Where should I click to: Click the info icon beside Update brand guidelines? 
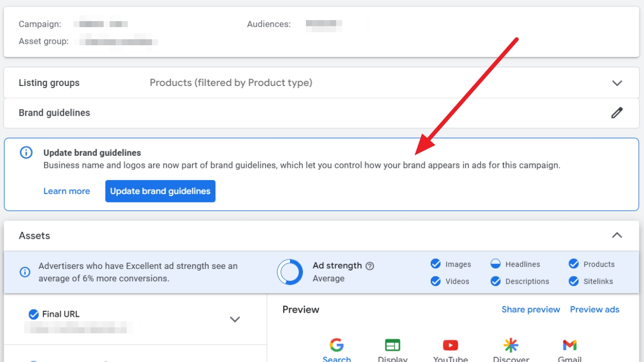(x=26, y=153)
